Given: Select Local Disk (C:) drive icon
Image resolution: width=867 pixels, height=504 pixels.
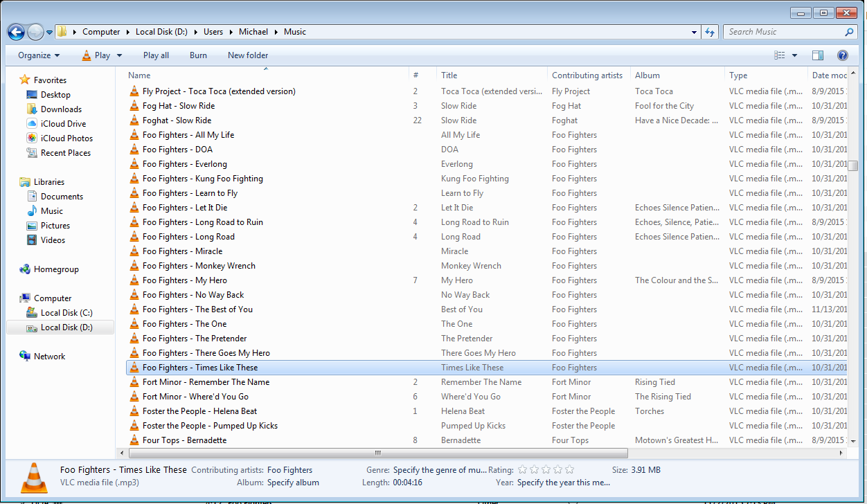Looking at the screenshot, I should pyautogui.click(x=32, y=313).
